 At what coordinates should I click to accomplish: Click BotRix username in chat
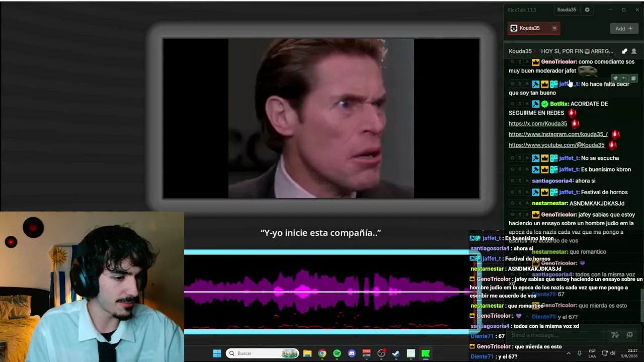pyautogui.click(x=559, y=104)
